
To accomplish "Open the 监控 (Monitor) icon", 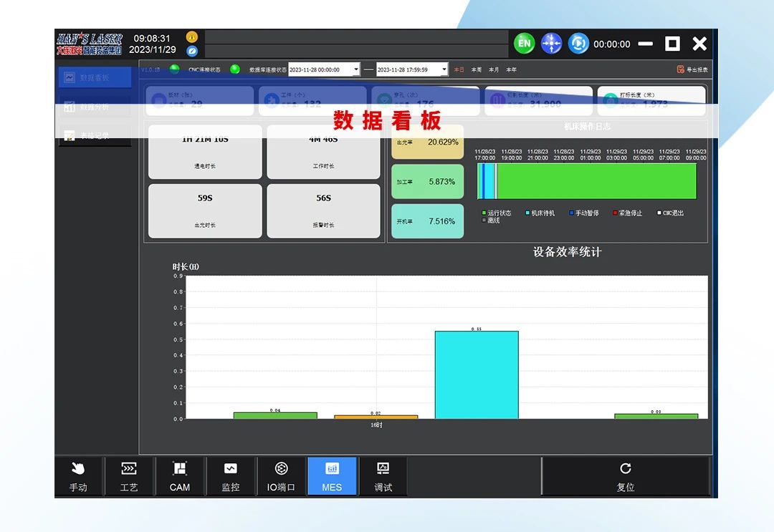I will tap(231, 476).
